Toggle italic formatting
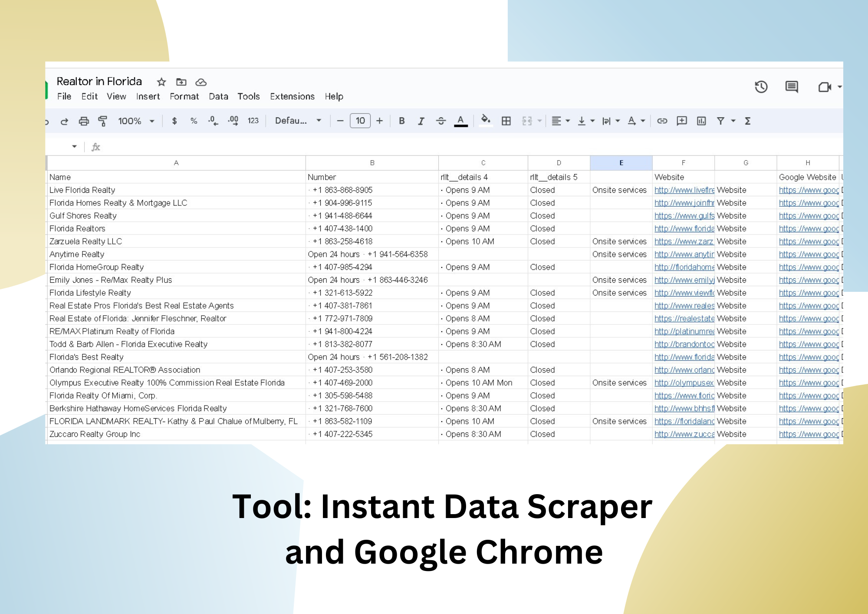The image size is (868, 614). 421,121
